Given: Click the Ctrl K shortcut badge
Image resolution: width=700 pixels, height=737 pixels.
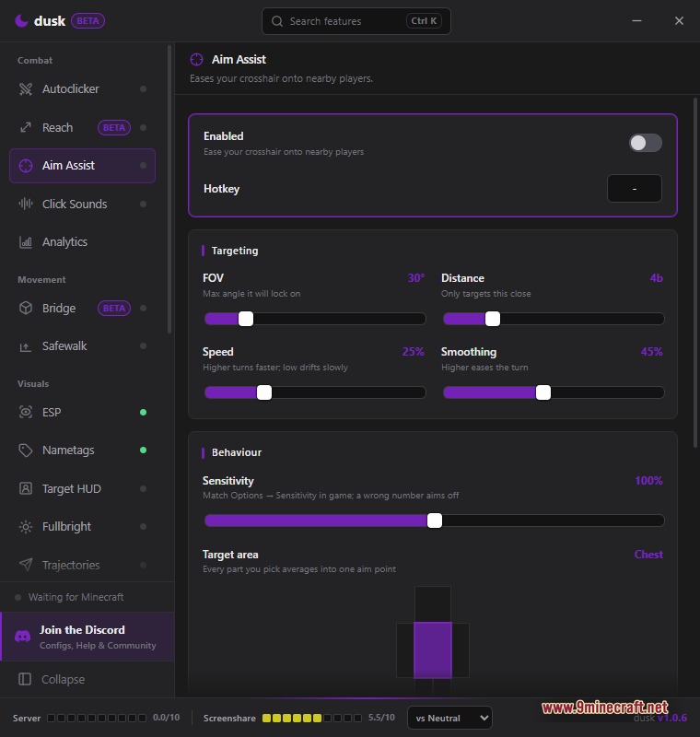Looking at the screenshot, I should click(x=424, y=20).
